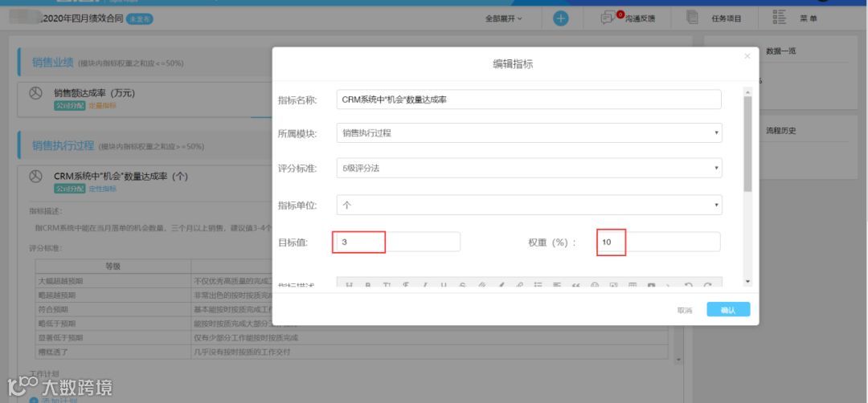Viewport: 868px width, 403px height.
Task: Click the 2020年四月绩效合同 title
Action: (x=82, y=18)
